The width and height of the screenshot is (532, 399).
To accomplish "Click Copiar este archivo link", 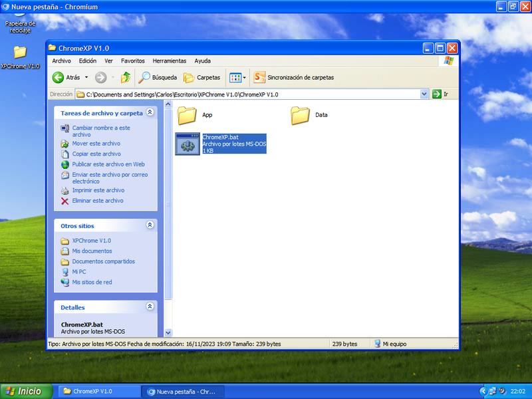I will coord(96,154).
